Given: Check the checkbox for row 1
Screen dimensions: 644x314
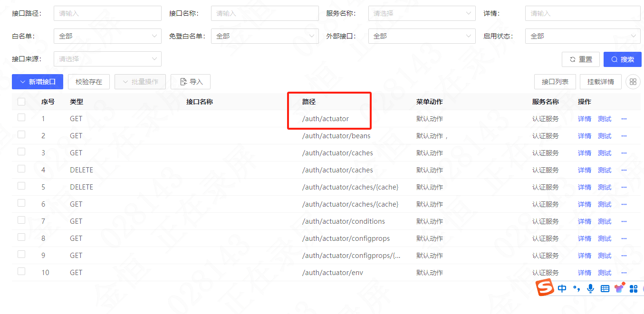Looking at the screenshot, I should pyautogui.click(x=21, y=117).
